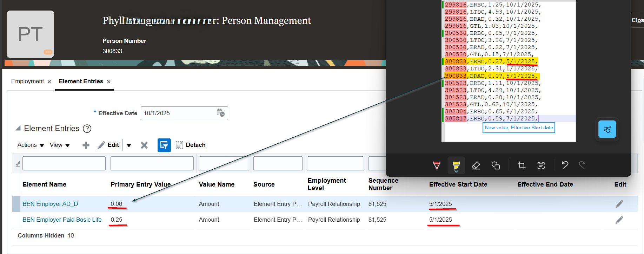
Task: Click the edit pencil for BEN Employer AD_D row
Action: (x=619, y=204)
